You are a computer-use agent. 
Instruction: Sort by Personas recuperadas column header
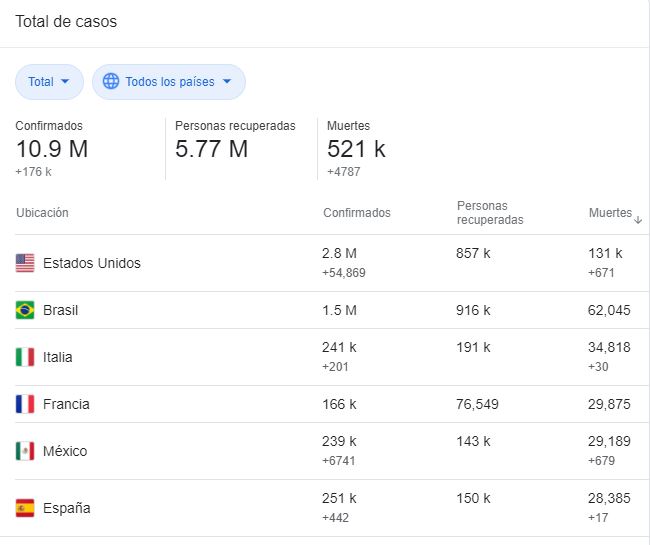point(490,213)
